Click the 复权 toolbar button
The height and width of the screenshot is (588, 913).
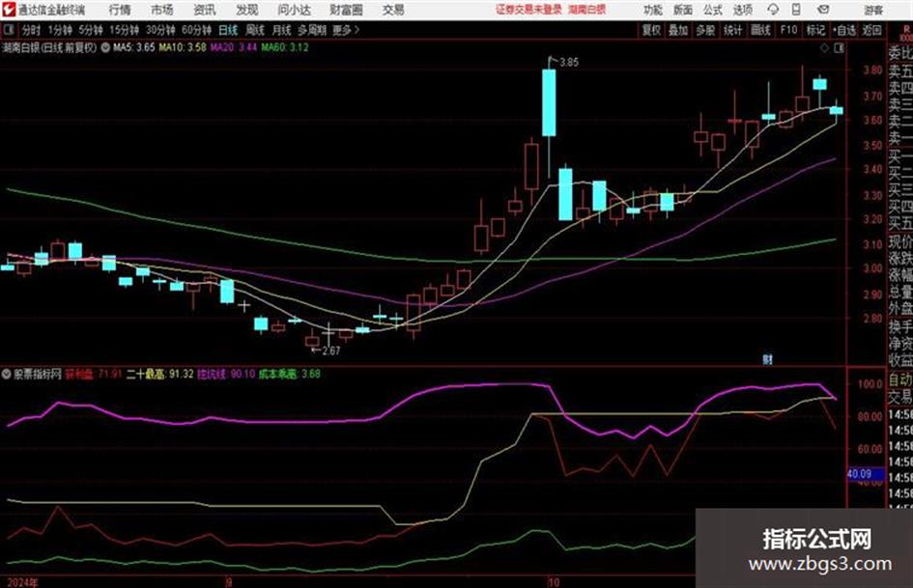click(651, 30)
